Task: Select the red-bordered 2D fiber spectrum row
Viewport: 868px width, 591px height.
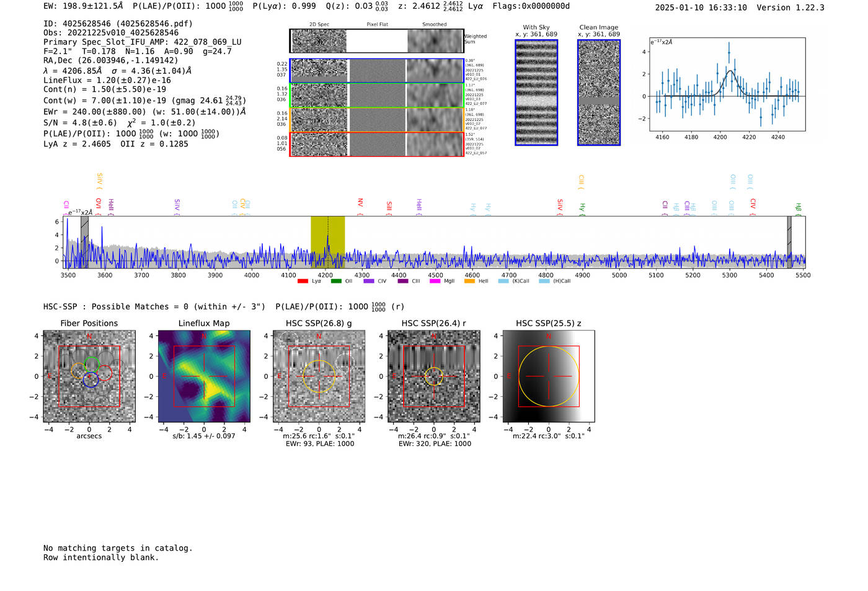Action: coord(376,144)
